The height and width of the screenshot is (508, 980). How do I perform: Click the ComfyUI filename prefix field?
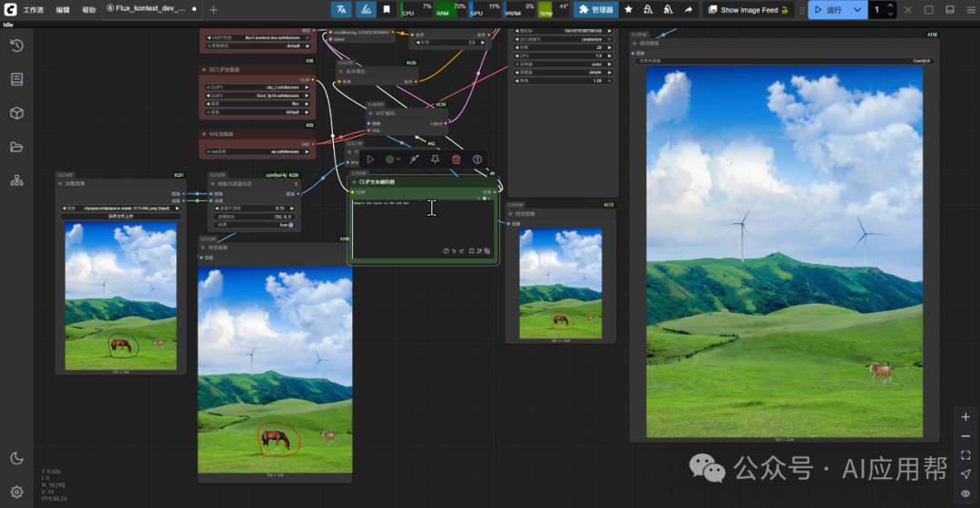coord(784,61)
